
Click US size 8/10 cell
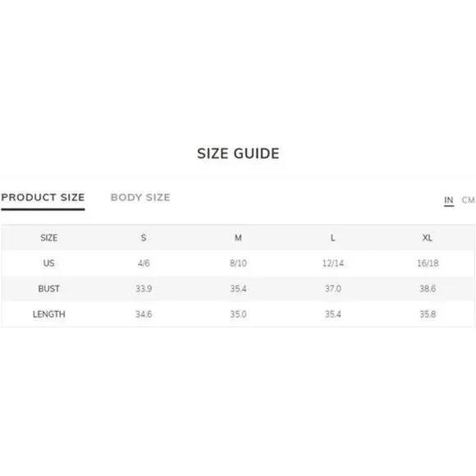(238, 263)
